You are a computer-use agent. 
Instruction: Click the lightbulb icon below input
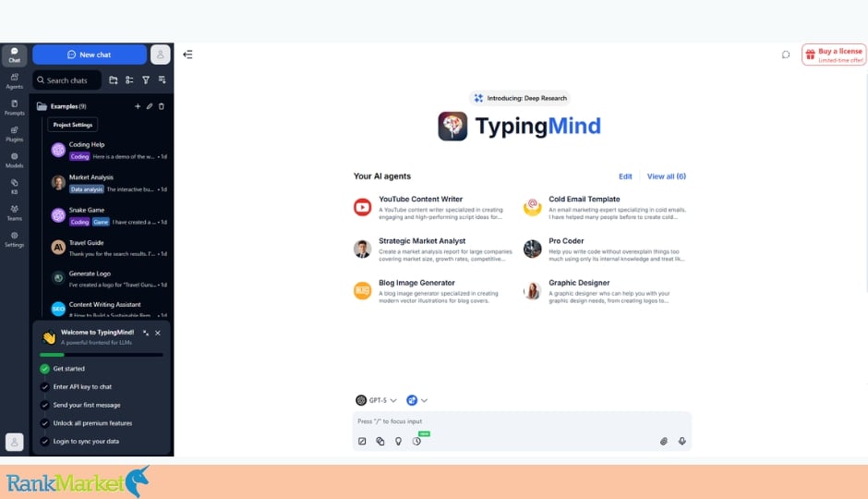[398, 442]
